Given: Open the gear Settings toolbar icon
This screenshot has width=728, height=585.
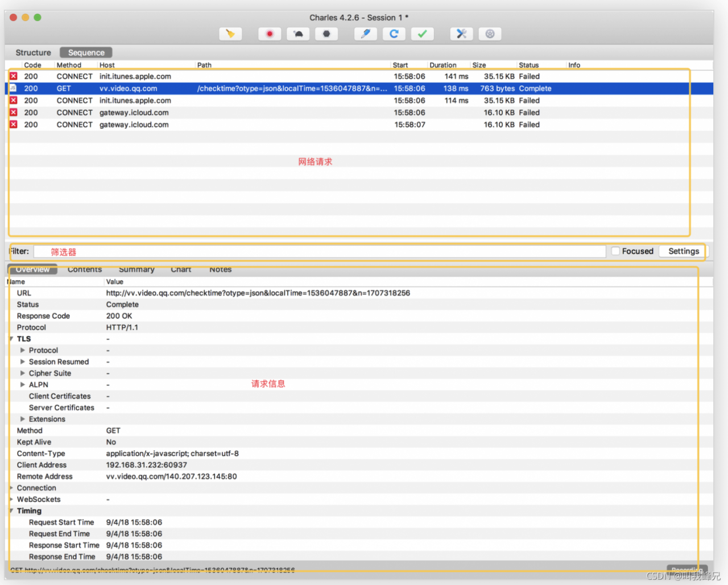Looking at the screenshot, I should 490,34.
